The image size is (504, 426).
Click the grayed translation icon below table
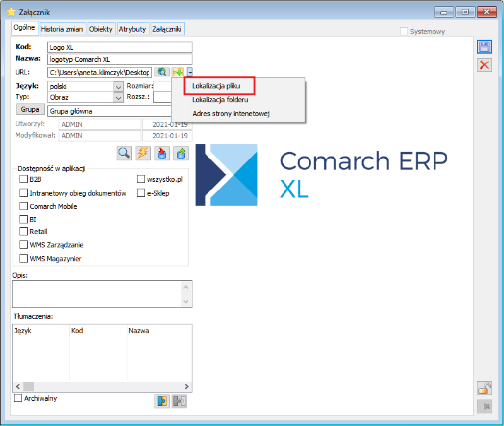pos(179,401)
